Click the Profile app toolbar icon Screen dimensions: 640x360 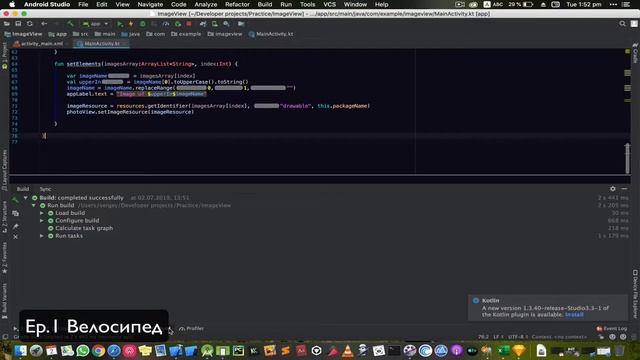(165, 24)
